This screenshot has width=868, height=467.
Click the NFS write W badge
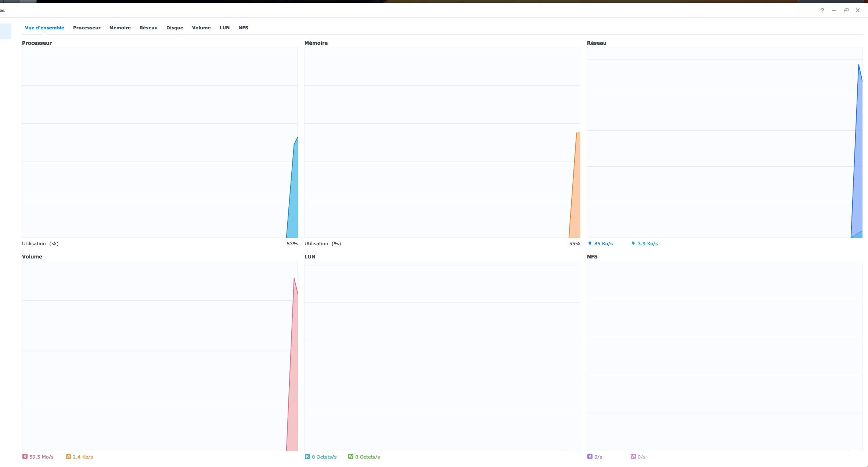633,457
